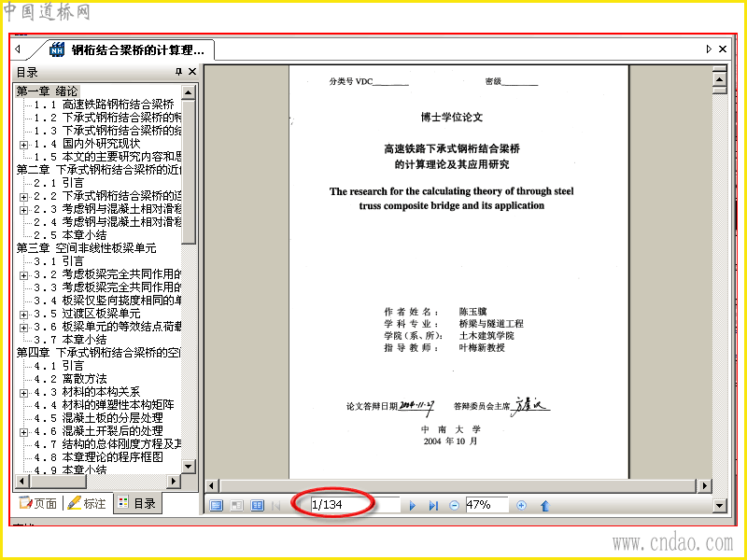Zoom out with minus icon

click(455, 505)
